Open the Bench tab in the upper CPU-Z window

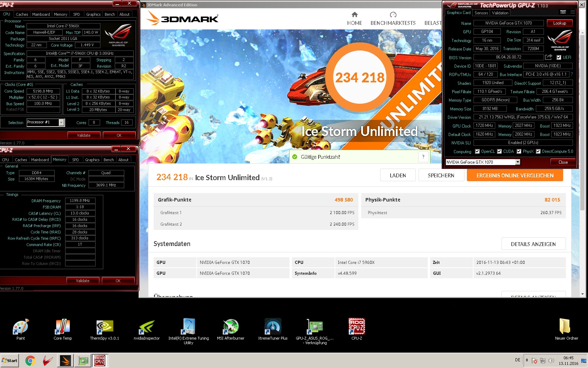click(110, 14)
